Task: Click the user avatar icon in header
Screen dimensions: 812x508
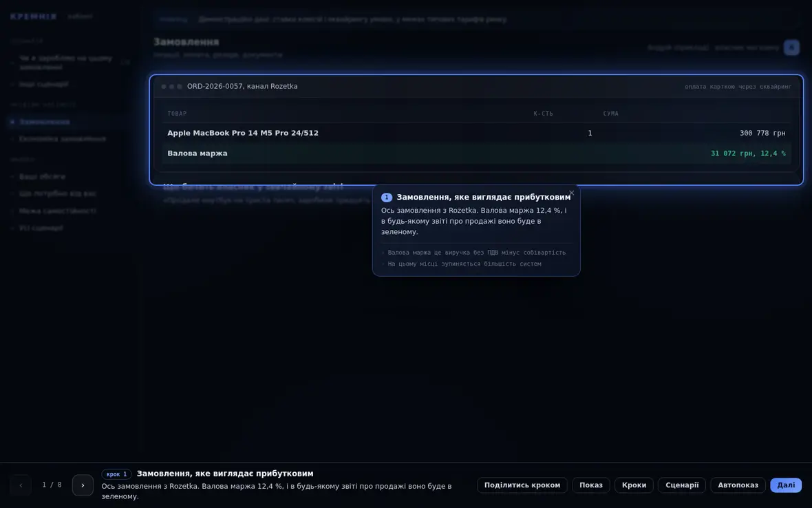Action: coord(791,47)
